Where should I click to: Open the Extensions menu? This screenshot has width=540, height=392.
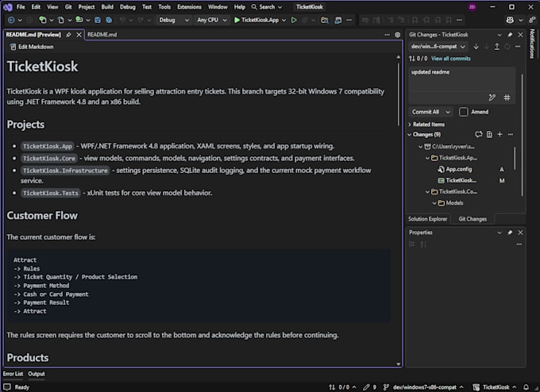tap(190, 7)
